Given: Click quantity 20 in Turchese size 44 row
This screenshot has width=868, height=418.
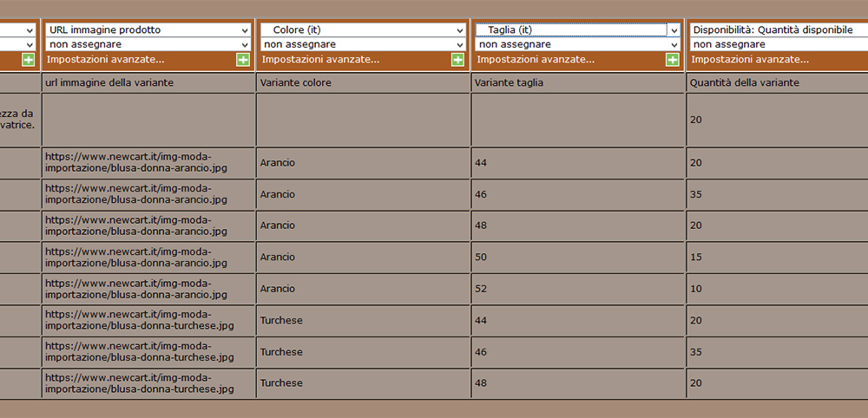Looking at the screenshot, I should pyautogui.click(x=696, y=321).
